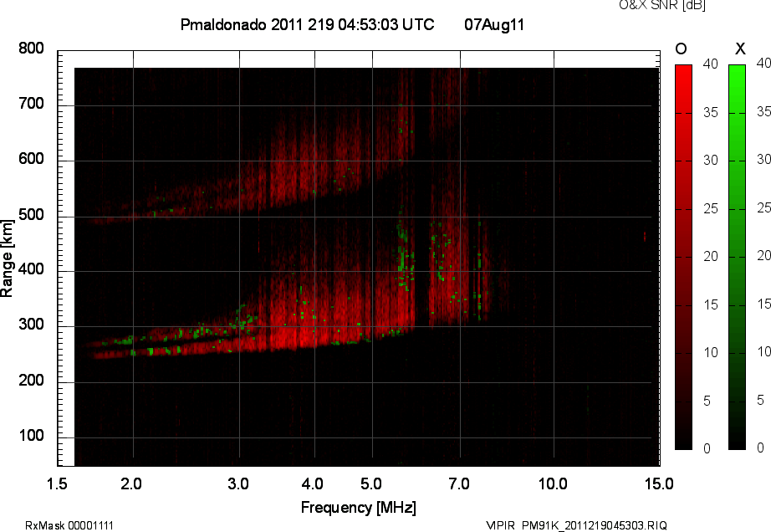The width and height of the screenshot is (771, 532).
Task: Select the green X-mode color bar
Action: tap(737, 257)
